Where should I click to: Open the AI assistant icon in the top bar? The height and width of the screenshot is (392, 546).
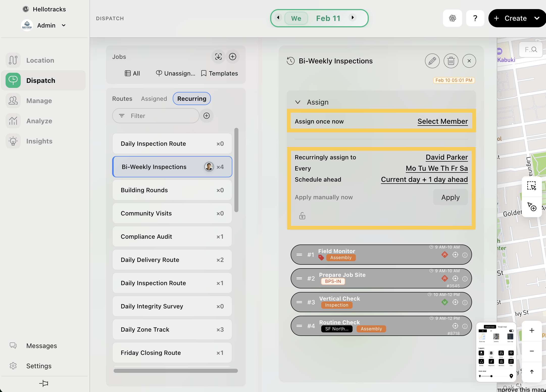tap(452, 18)
